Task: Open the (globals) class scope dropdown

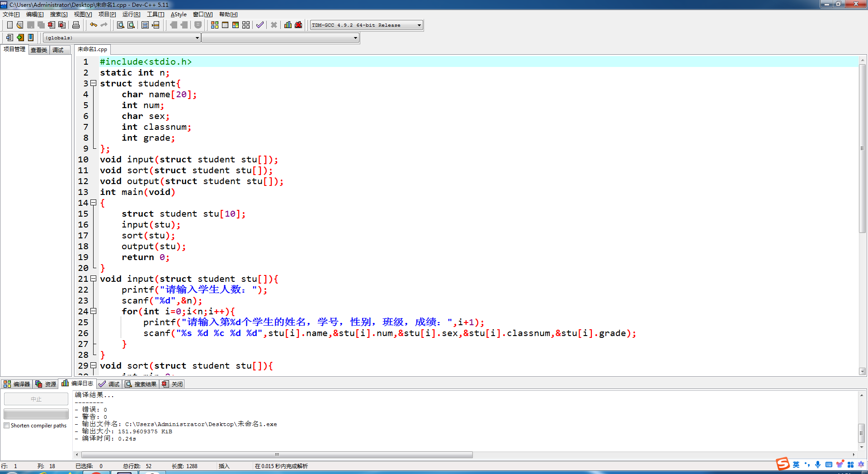Action: pos(122,38)
